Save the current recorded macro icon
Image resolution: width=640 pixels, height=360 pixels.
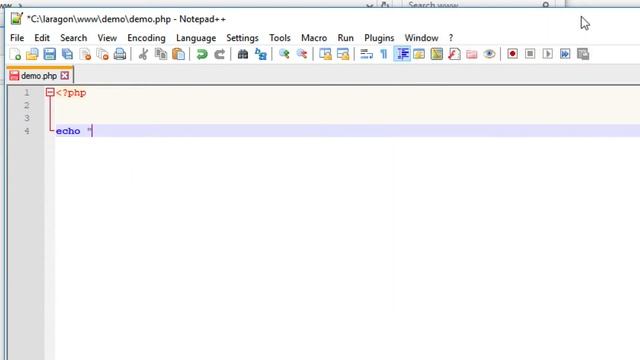583,54
